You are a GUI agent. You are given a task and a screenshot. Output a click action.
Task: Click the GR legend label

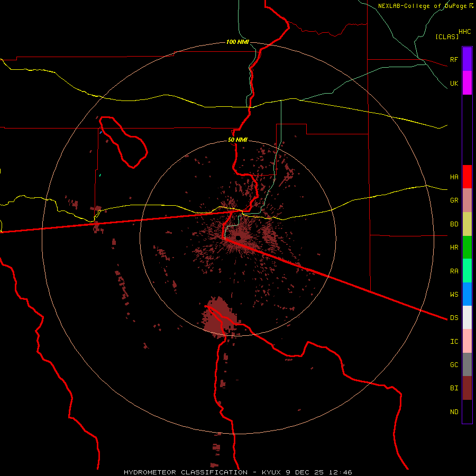(x=454, y=200)
